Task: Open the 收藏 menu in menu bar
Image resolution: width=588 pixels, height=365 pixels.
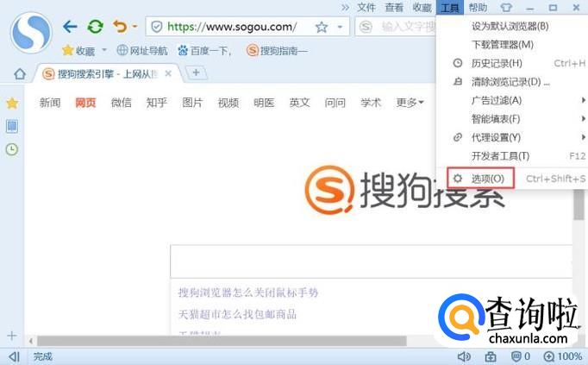Action: point(422,8)
